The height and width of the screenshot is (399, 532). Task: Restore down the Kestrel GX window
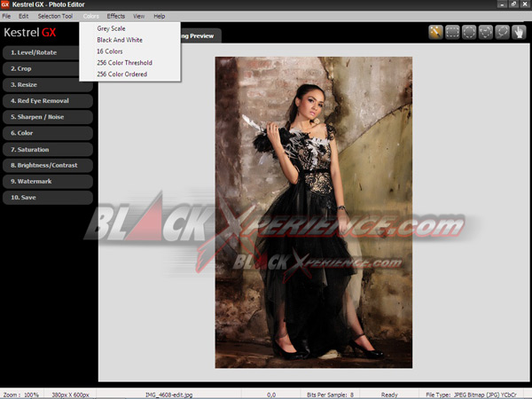click(513, 4)
